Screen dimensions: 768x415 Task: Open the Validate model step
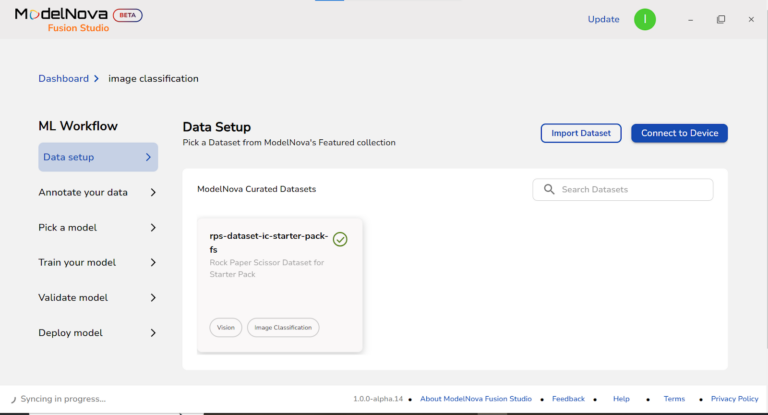point(97,297)
